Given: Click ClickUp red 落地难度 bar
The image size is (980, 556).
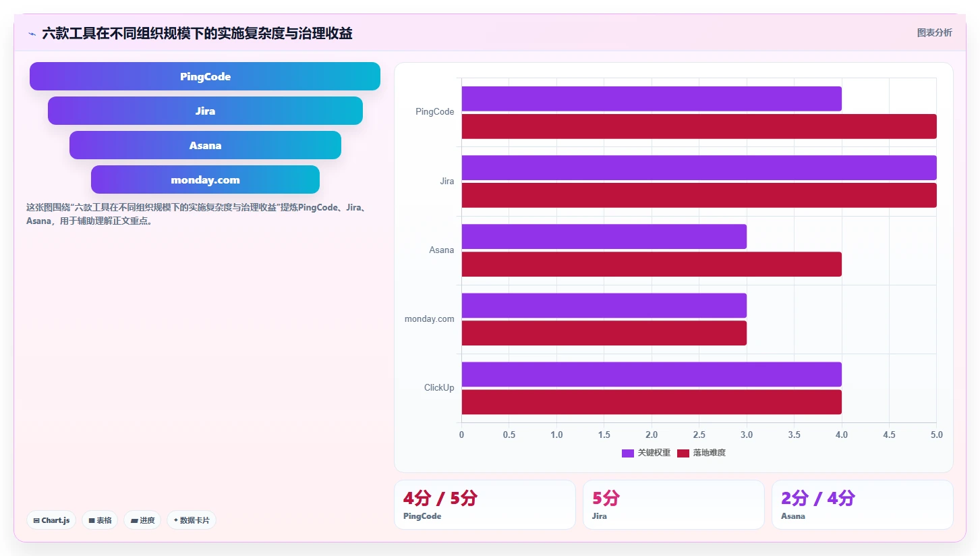Looking at the screenshot, I should click(652, 401).
